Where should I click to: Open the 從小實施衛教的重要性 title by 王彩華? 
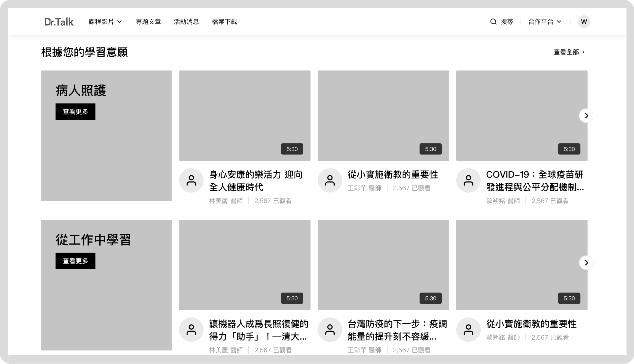click(392, 175)
